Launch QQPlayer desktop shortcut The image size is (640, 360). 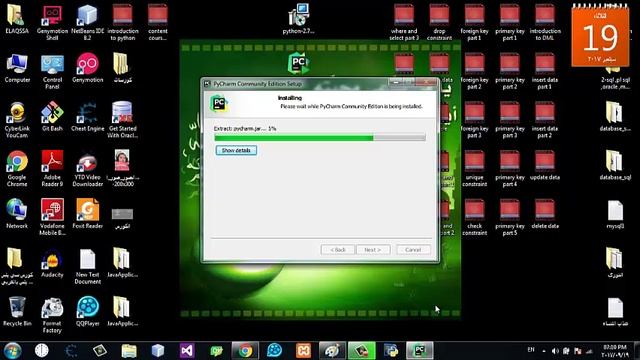tap(87, 311)
